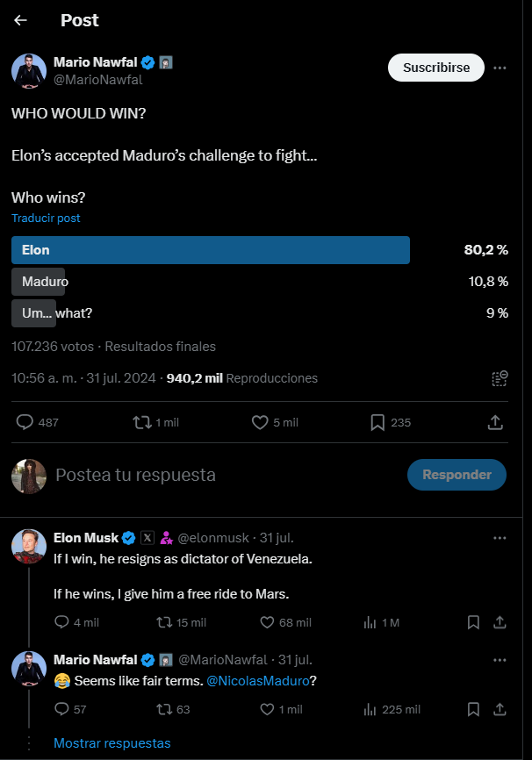Viewport: 532px width, 760px height.
Task: Click the Suscribirse button
Action: 436,68
